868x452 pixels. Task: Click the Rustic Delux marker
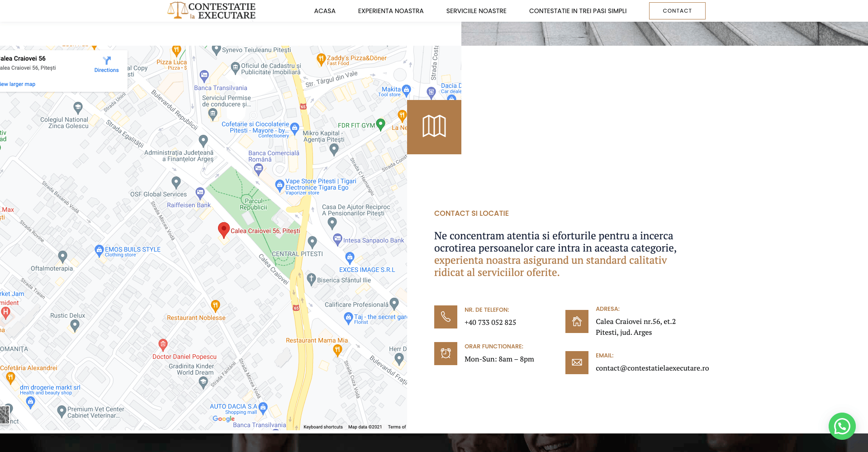point(75,325)
